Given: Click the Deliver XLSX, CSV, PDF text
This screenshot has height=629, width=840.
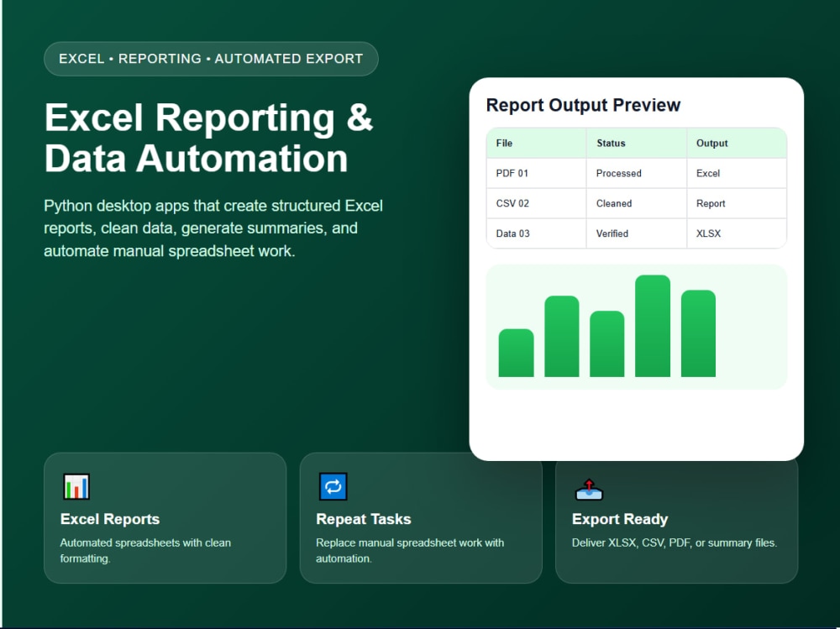Looking at the screenshot, I should (674, 543).
